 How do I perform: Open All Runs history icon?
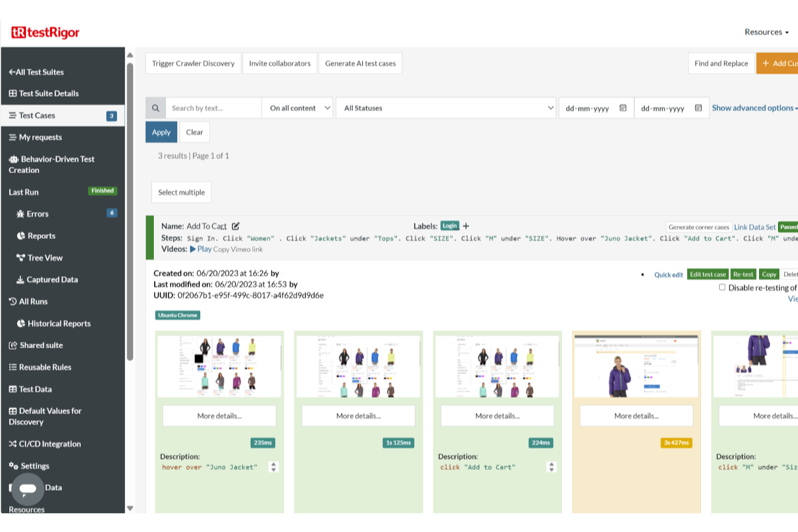pyautogui.click(x=13, y=301)
